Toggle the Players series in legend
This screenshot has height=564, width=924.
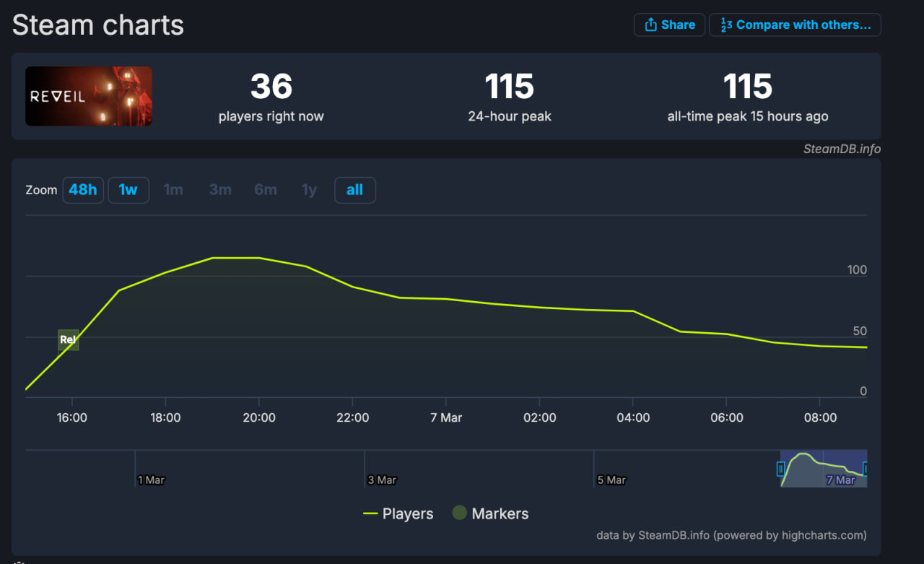(398, 513)
